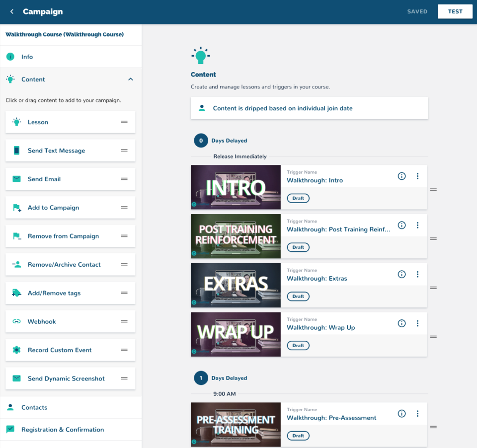Click the drag handle on Send Email
477x448 pixels.
point(124,179)
